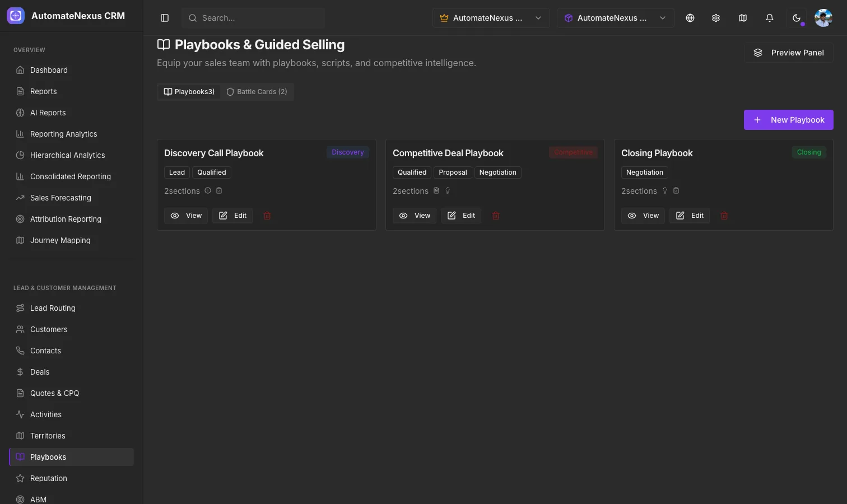This screenshot has height=504, width=847.
Task: Edit the Competitive Deal Playbook
Action: point(461,216)
